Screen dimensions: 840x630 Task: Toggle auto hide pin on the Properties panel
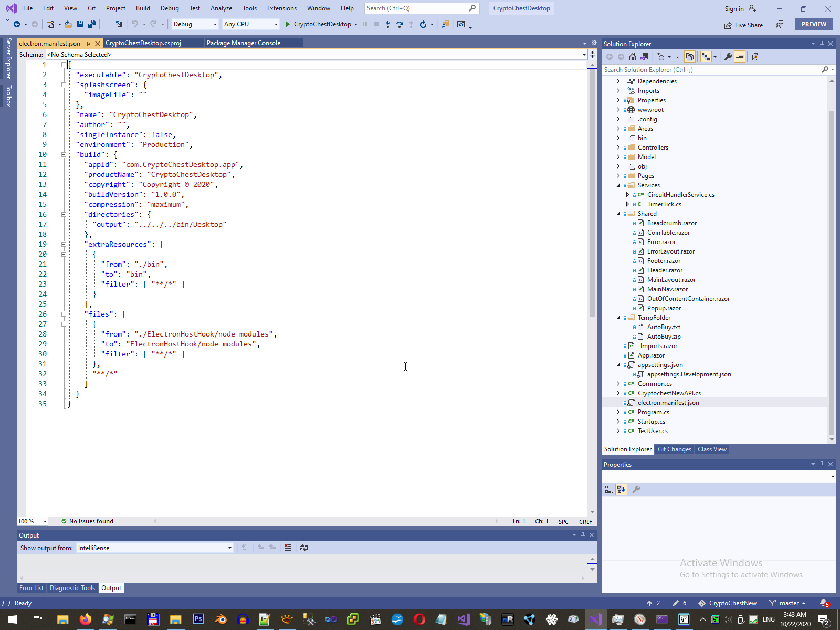[x=822, y=464]
